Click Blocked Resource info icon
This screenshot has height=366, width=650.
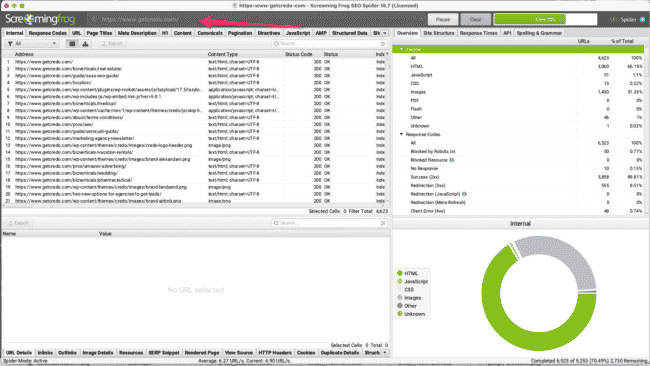pyautogui.click(x=451, y=160)
